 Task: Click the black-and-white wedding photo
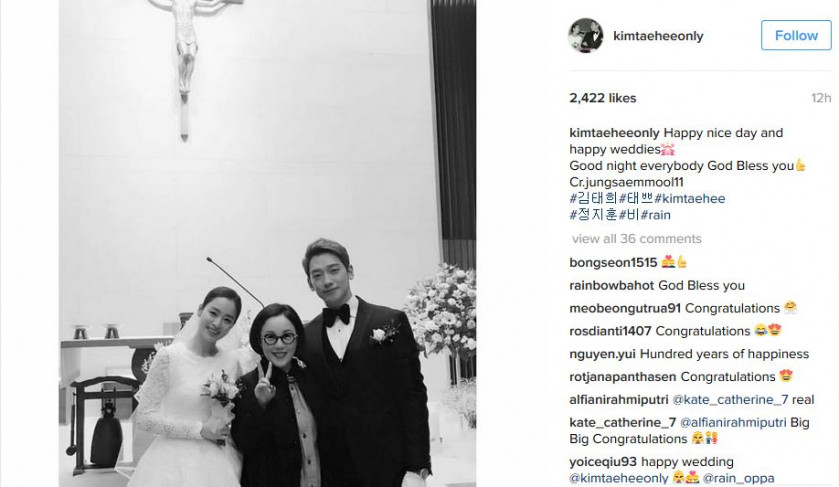268,244
